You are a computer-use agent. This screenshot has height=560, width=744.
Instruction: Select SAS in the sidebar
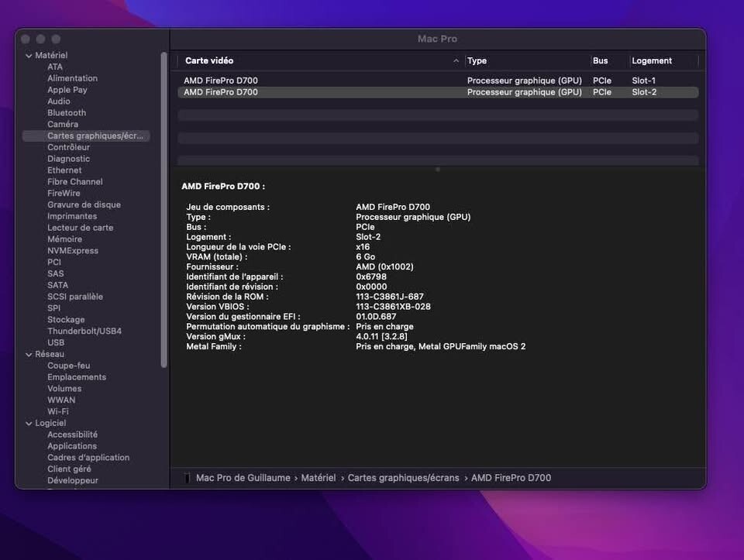point(56,273)
